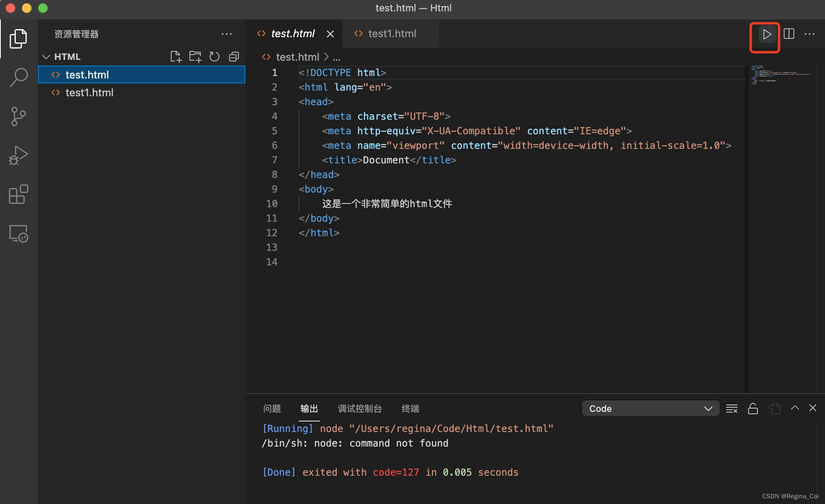Select test1.html in Explorer tree
825x504 pixels.
(x=142, y=93)
